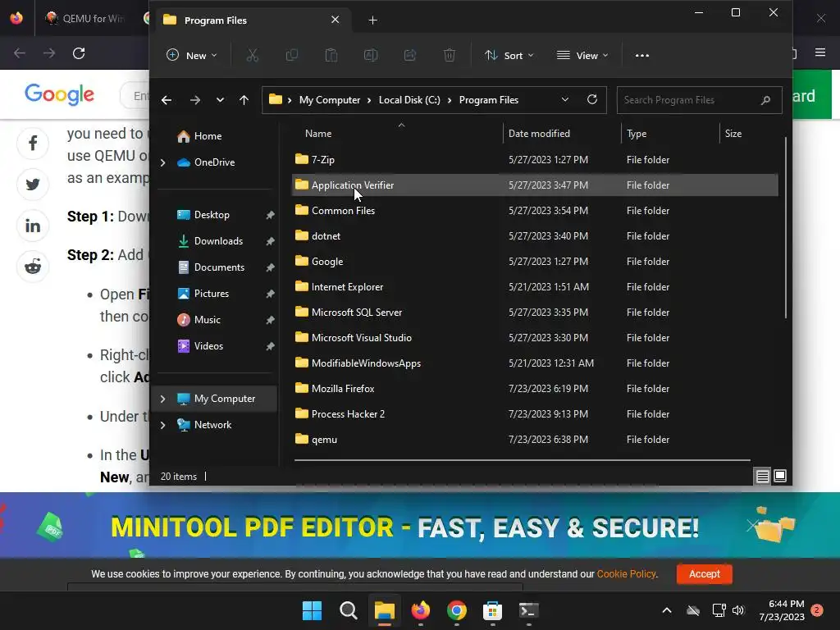The width and height of the screenshot is (840, 630).
Task: Select the Microsoft SQL Server folder
Action: [535, 313]
